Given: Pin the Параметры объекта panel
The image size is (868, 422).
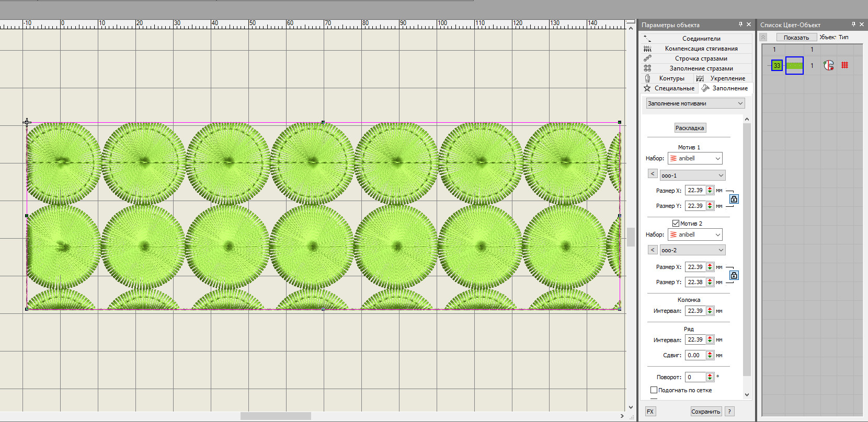Looking at the screenshot, I should pyautogui.click(x=740, y=25).
